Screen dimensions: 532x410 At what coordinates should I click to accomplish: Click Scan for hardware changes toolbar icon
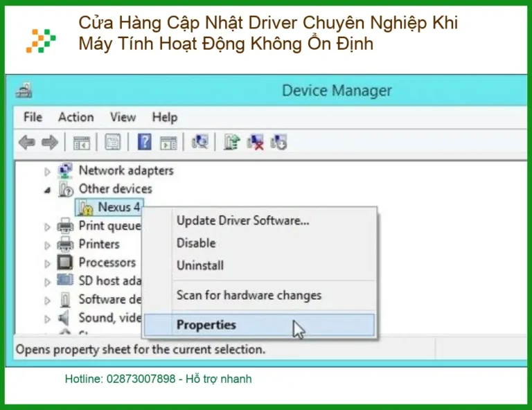coord(200,141)
